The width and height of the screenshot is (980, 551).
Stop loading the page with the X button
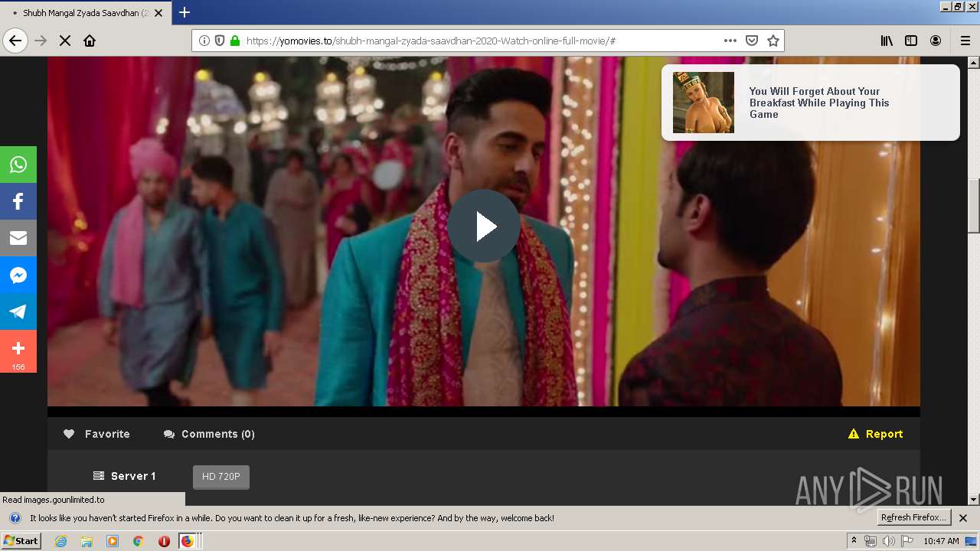coord(65,41)
